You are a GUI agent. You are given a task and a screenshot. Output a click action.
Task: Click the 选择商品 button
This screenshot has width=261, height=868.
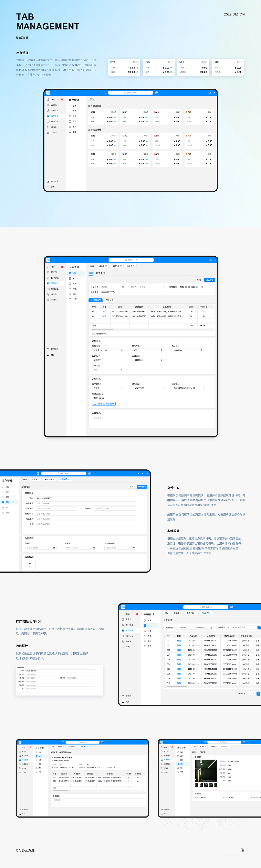(x=96, y=300)
